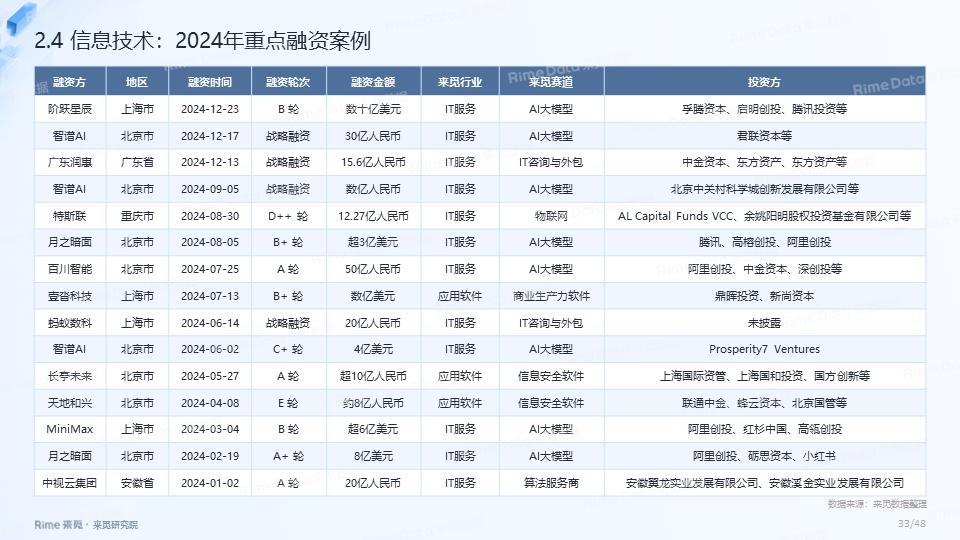Click the date cell '2024-08-05'
The width and height of the screenshot is (960, 540).
(x=210, y=242)
